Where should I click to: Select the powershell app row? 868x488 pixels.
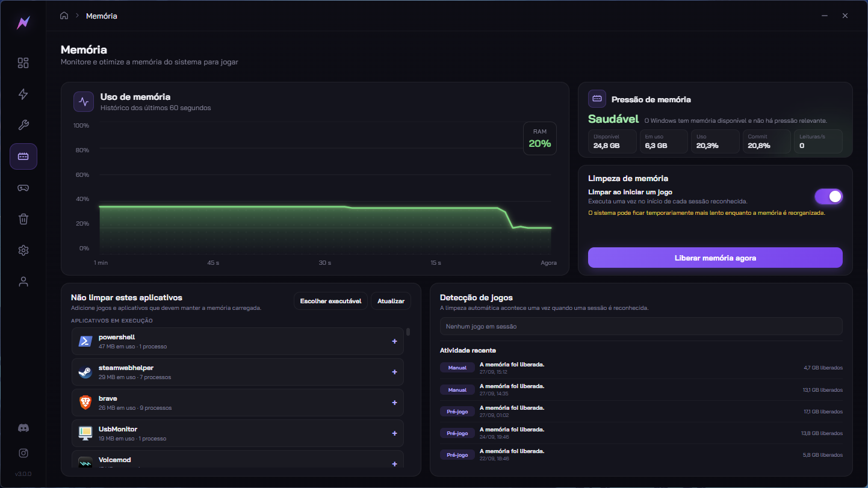(x=238, y=341)
